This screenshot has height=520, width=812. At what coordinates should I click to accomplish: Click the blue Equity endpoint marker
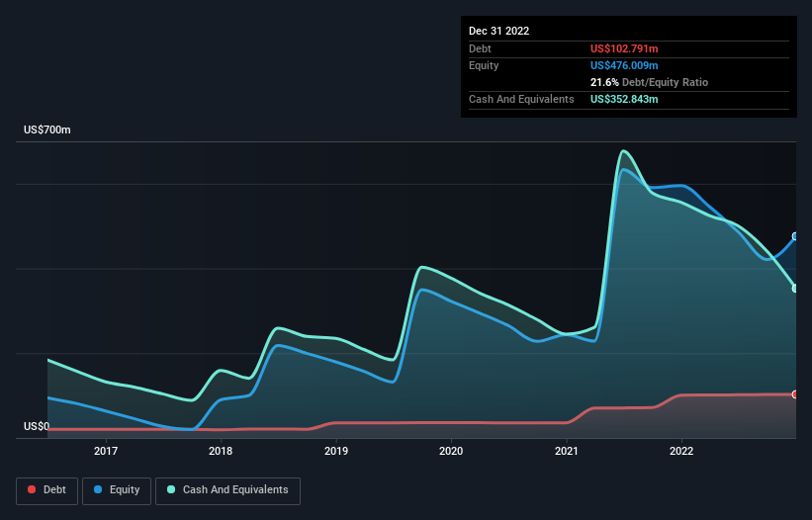tap(795, 236)
